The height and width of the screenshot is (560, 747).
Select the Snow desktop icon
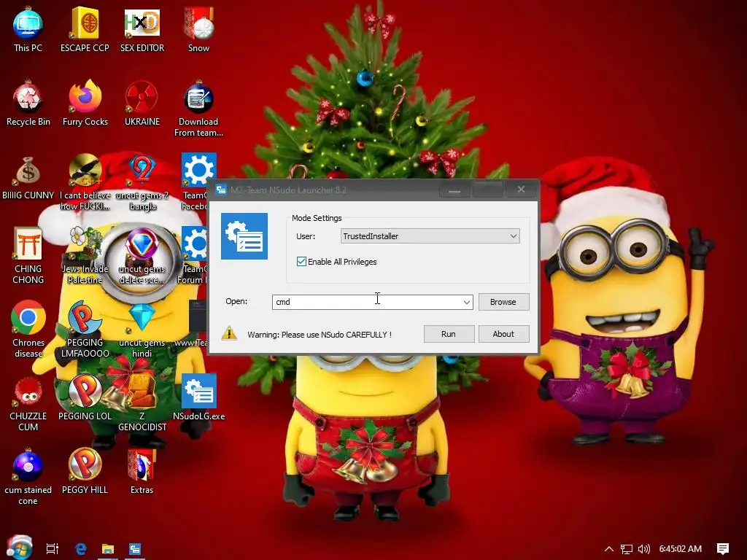coord(198,29)
